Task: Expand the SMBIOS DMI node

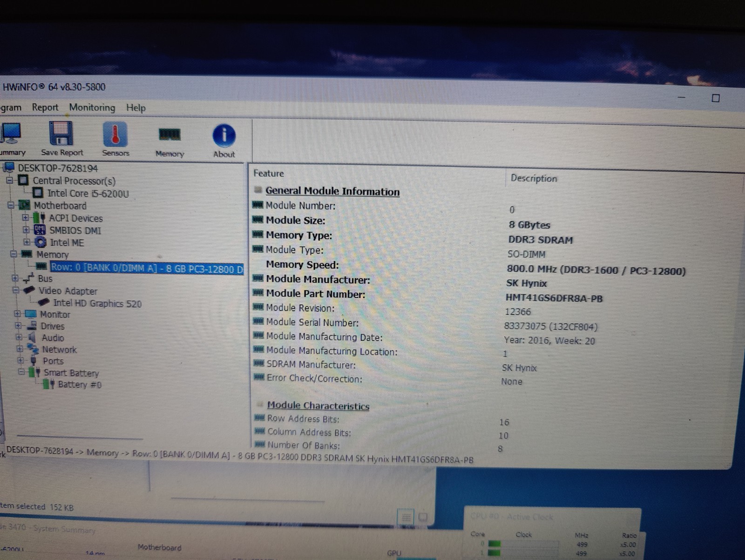Action: tap(26, 230)
